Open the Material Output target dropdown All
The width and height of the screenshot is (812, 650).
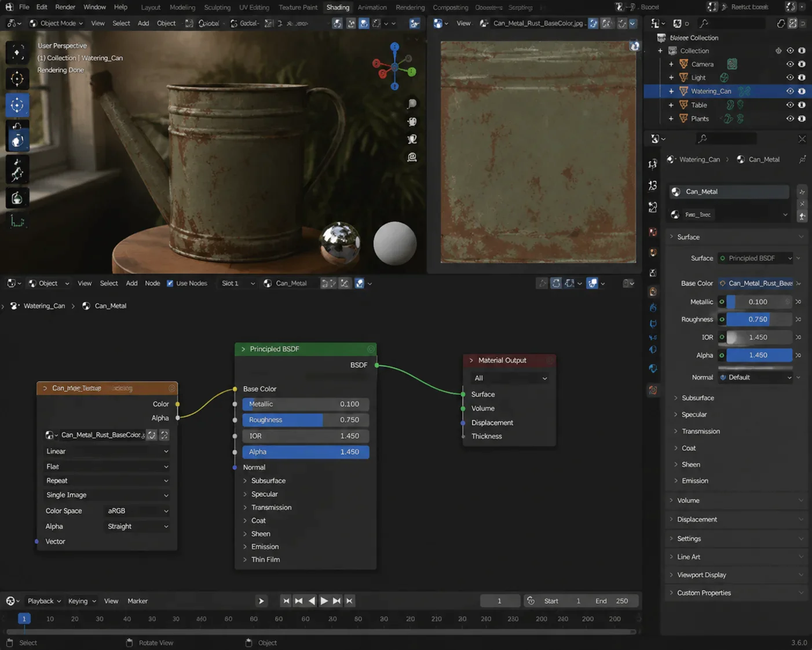pos(510,378)
